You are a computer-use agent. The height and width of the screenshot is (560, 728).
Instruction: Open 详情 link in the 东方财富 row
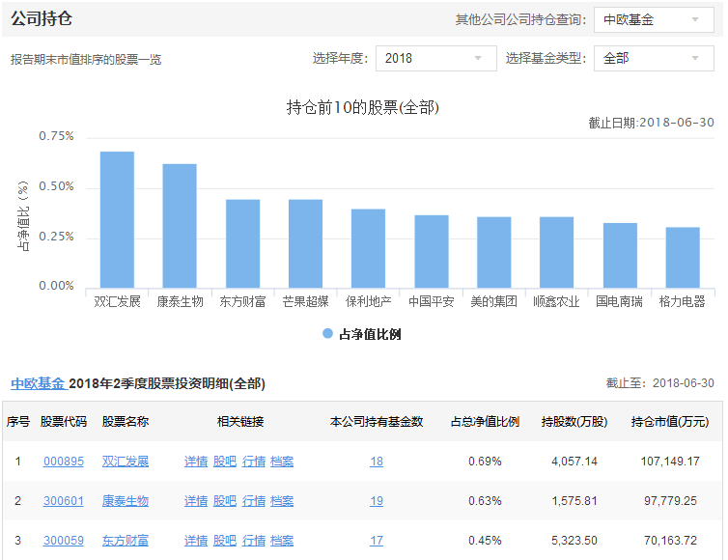pyautogui.click(x=196, y=541)
